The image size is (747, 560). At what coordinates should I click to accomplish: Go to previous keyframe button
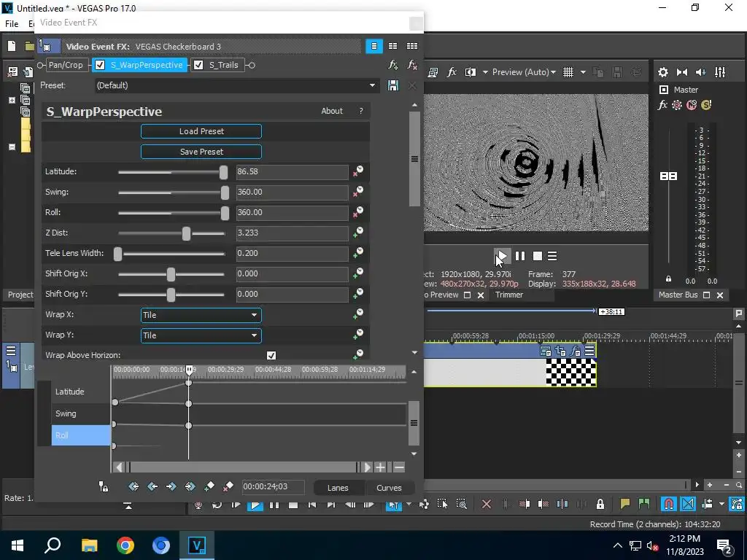coord(152,486)
